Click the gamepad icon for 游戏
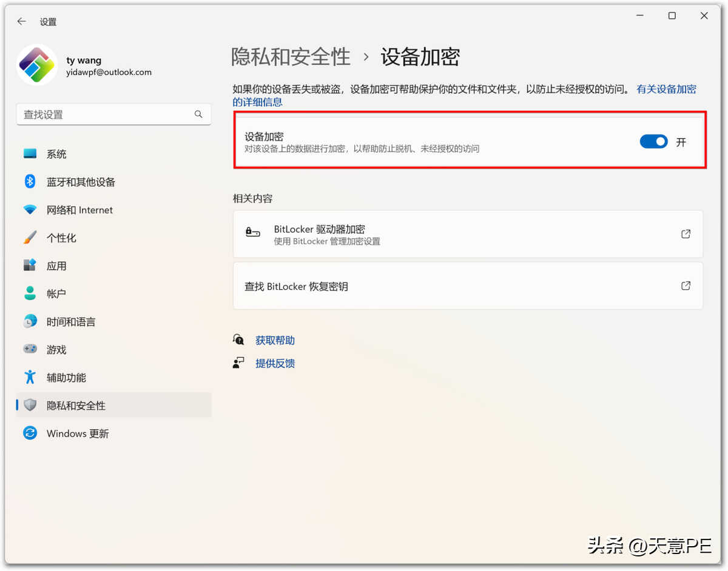Screen dimensions: 728x571 (x=30, y=349)
